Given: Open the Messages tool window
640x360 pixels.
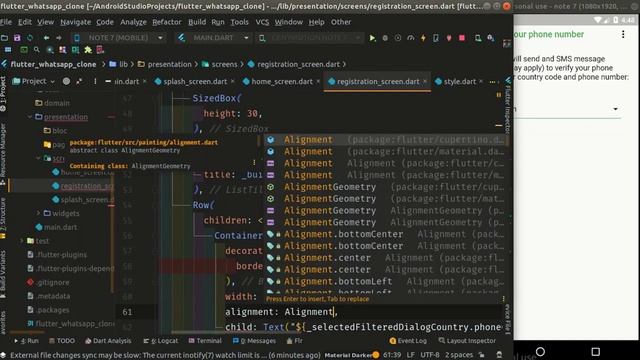Looking at the screenshot, I should [254, 341].
